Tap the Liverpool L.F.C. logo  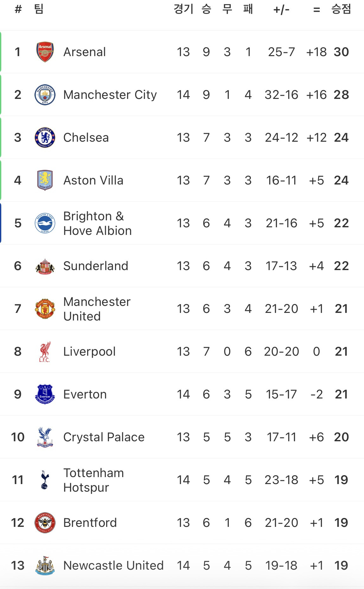45,352
